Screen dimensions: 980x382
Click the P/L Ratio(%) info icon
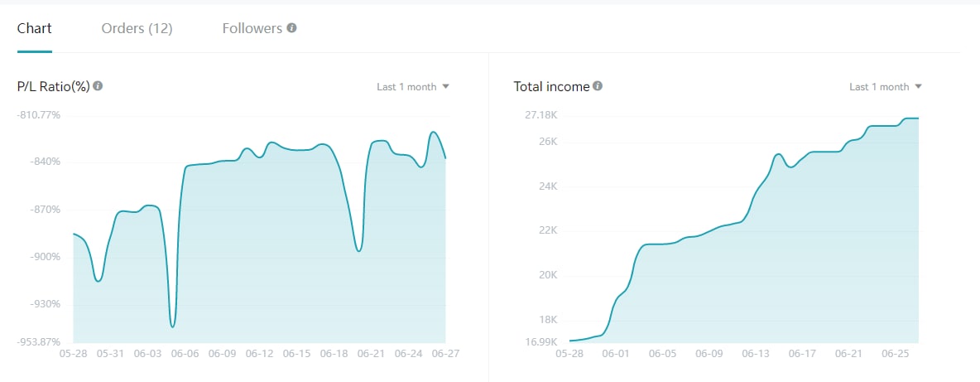pos(98,86)
